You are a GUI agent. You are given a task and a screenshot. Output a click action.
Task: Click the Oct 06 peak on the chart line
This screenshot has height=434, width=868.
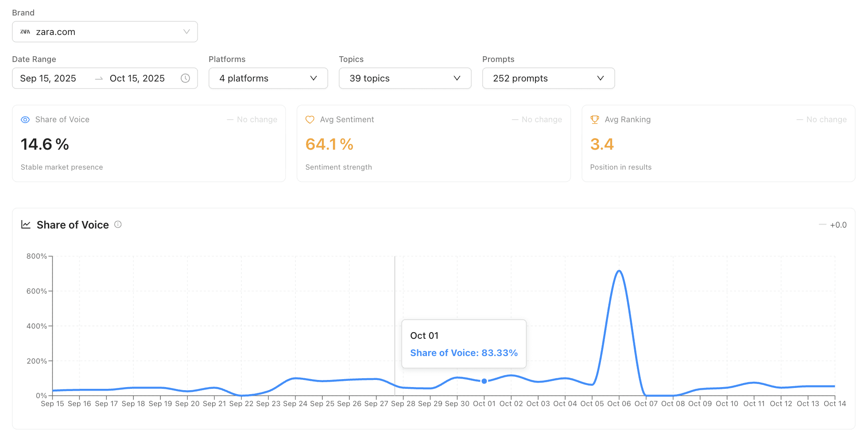pyautogui.click(x=619, y=271)
